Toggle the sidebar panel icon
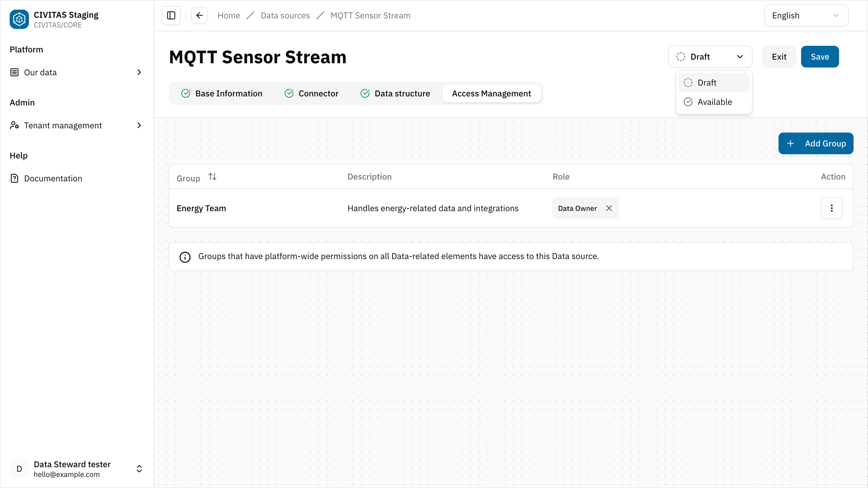This screenshot has width=868, height=488. pyautogui.click(x=171, y=15)
